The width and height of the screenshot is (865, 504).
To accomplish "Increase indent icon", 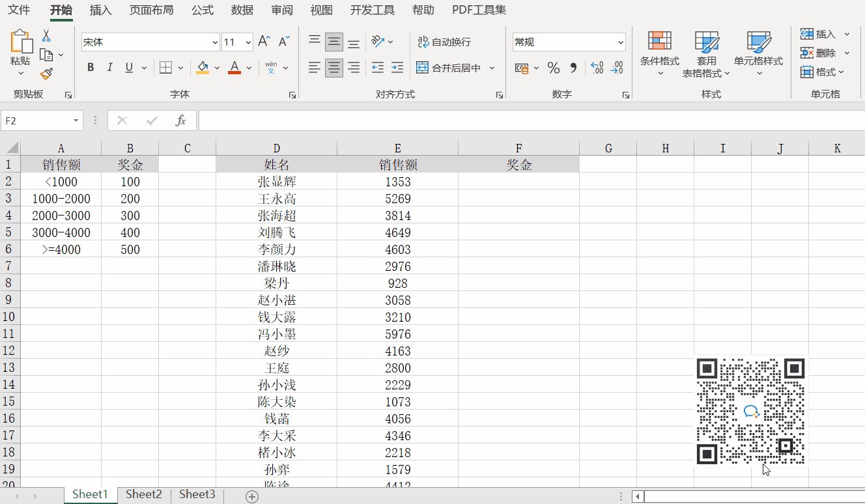I will pyautogui.click(x=397, y=68).
